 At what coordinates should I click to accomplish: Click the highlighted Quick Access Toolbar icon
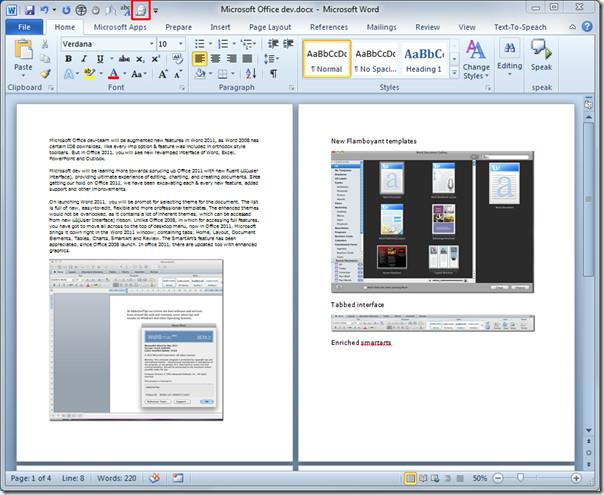point(140,9)
